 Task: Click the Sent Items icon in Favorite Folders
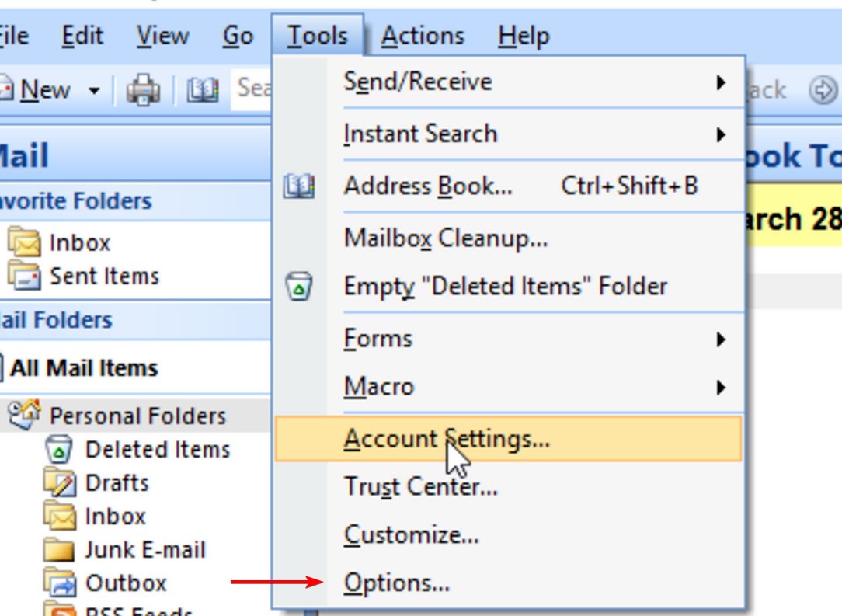[x=23, y=275]
